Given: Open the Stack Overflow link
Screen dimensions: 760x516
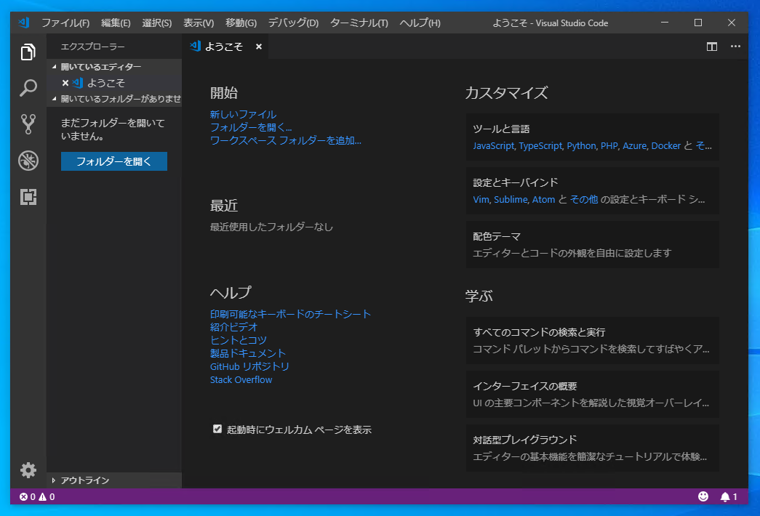Looking at the screenshot, I should [241, 380].
